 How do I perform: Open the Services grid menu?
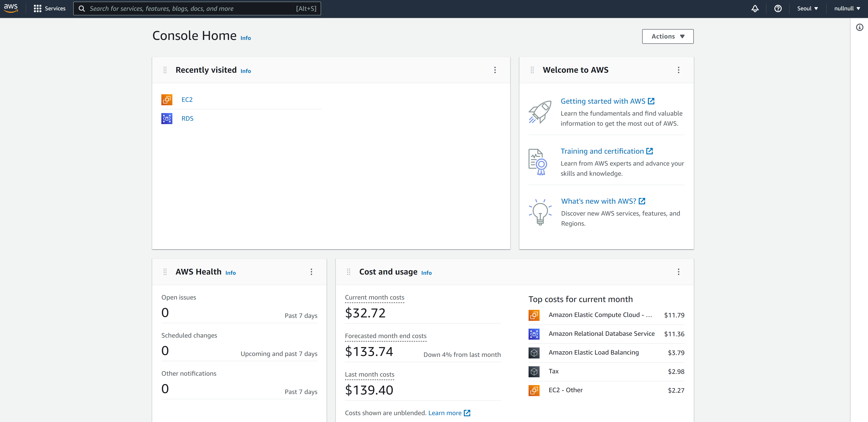(x=37, y=8)
